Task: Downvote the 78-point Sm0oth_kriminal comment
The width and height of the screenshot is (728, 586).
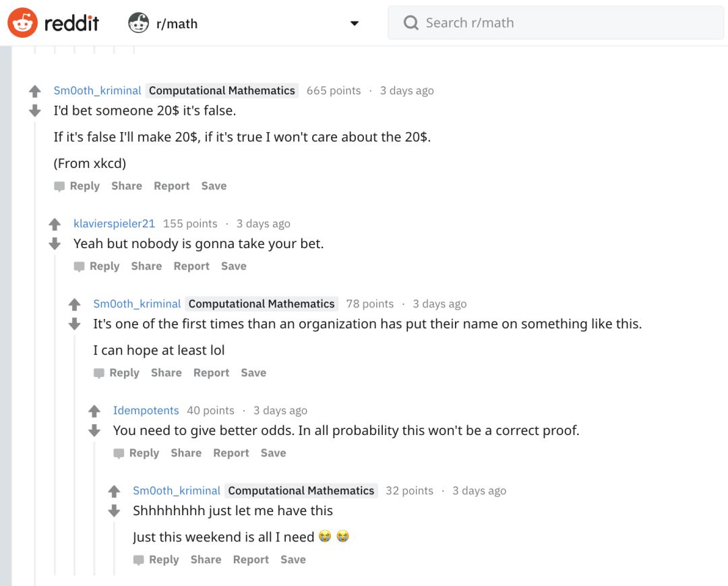Action: coord(74,324)
